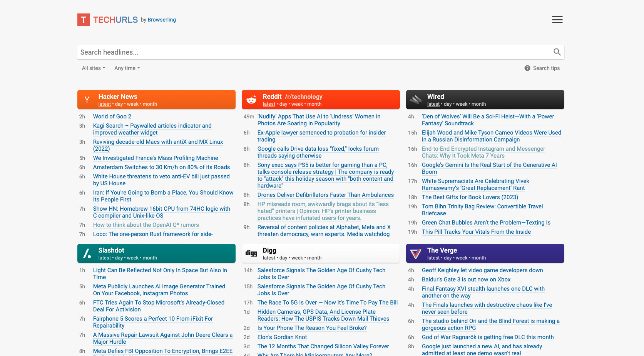Select Wired month tab

(x=478, y=104)
